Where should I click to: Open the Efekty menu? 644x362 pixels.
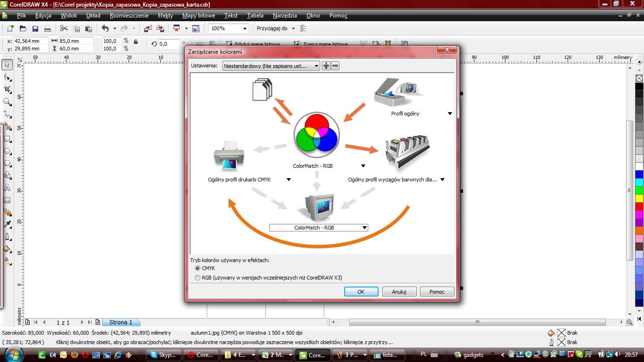tap(165, 16)
